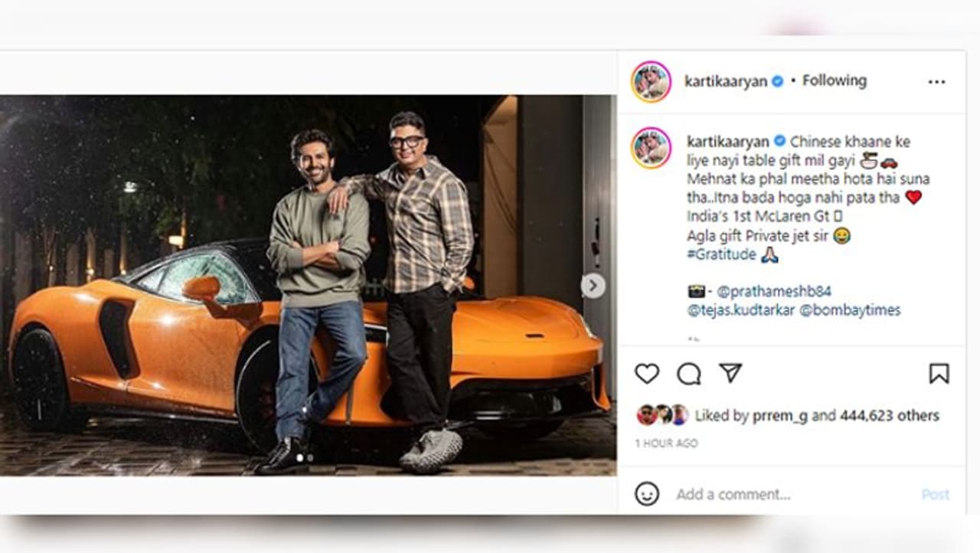The width and height of the screenshot is (980, 553).
Task: Open the three-dot more options menu
Action: 936,82
